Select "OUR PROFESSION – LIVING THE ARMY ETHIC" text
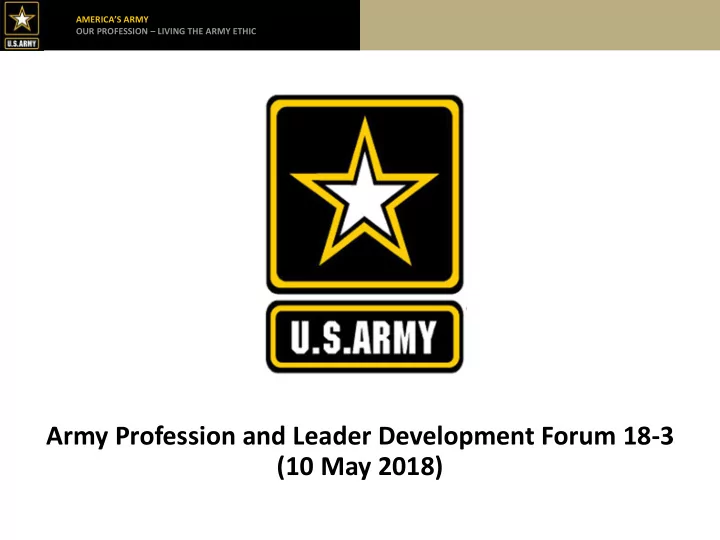 166,31
